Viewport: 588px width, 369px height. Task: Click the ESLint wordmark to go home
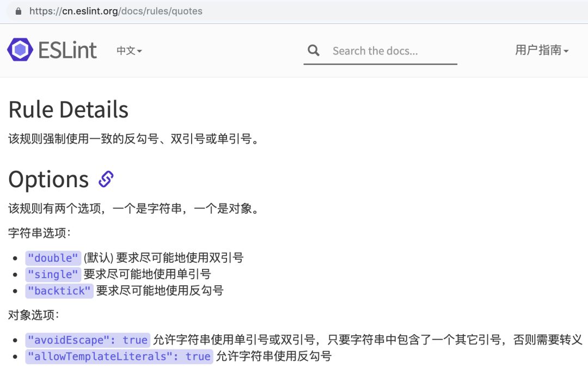pos(68,50)
